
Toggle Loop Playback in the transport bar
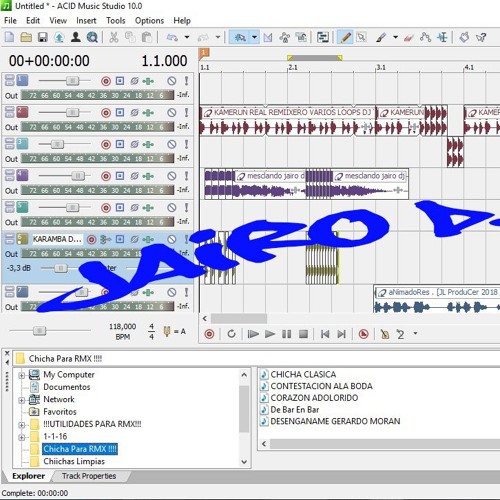[x=231, y=334]
